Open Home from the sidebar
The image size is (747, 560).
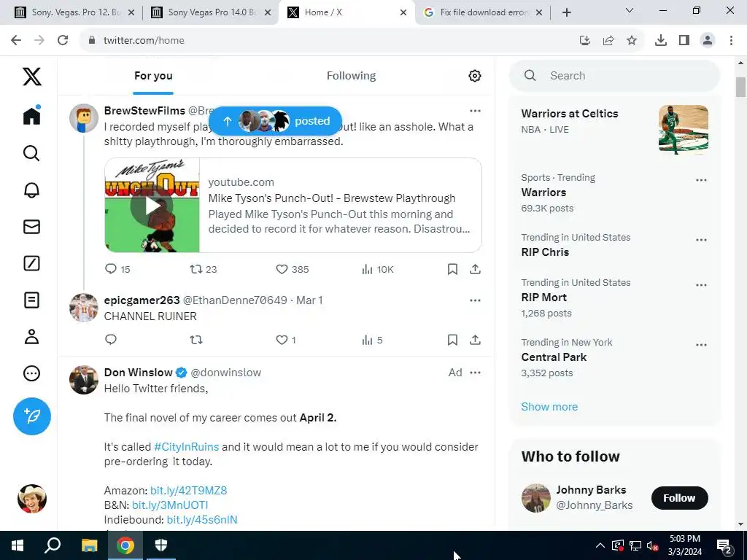pyautogui.click(x=32, y=115)
